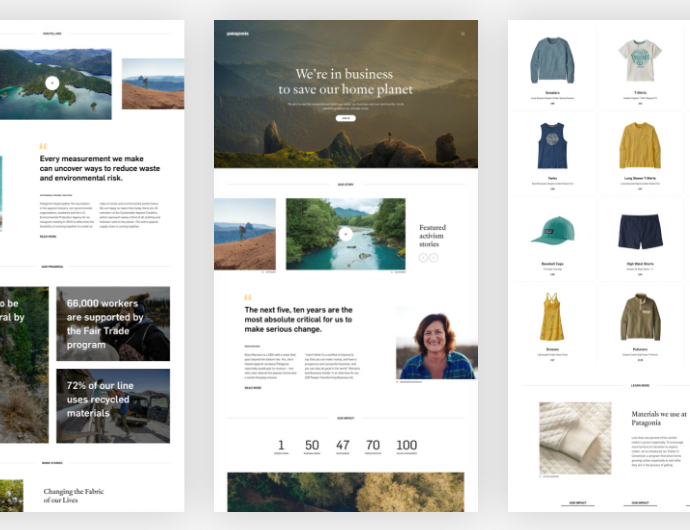The image size is (690, 530).
Task: Click the impact statistic 1
Action: pyautogui.click(x=281, y=445)
